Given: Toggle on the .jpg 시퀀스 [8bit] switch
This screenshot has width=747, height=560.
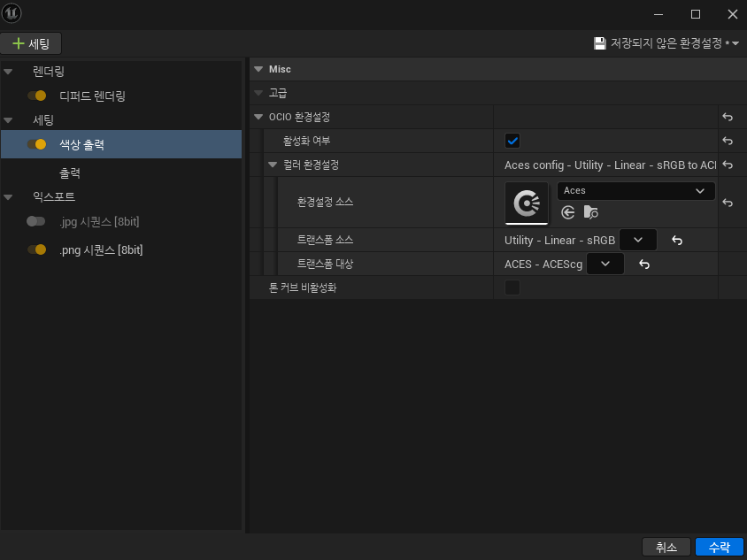Looking at the screenshot, I should click(x=36, y=221).
